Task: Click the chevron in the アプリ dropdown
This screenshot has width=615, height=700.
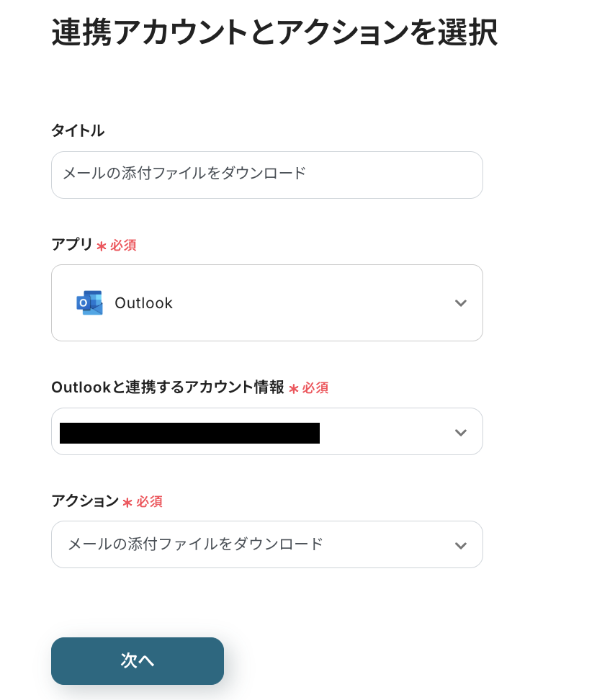Action: [461, 303]
